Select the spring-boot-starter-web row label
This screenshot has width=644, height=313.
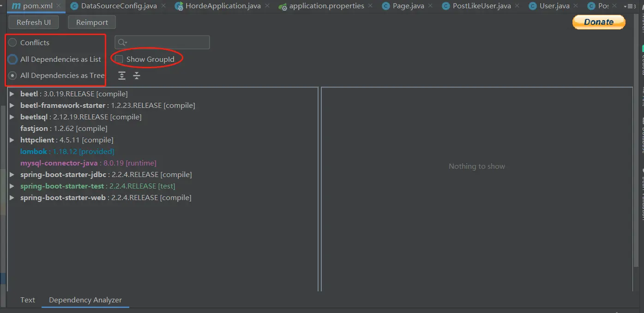(106, 198)
